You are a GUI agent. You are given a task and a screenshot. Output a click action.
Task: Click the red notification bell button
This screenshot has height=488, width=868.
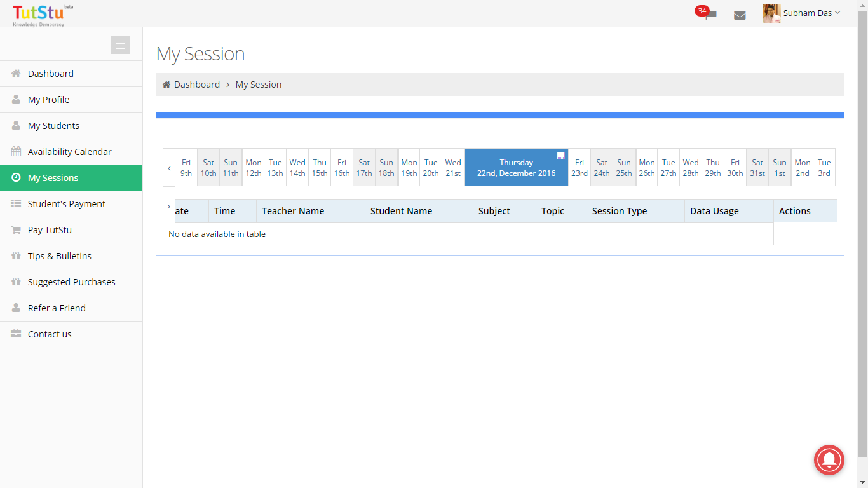(x=829, y=459)
